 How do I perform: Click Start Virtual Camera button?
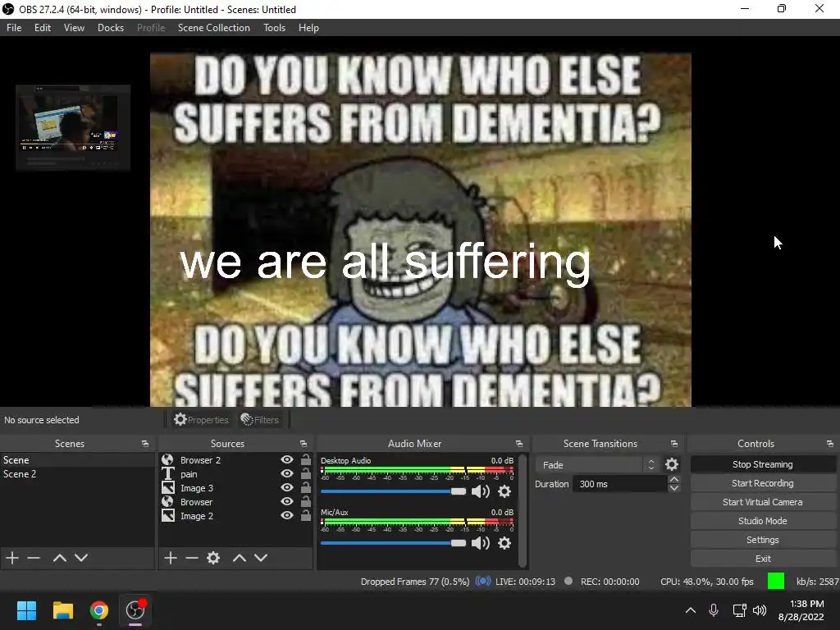[763, 502]
